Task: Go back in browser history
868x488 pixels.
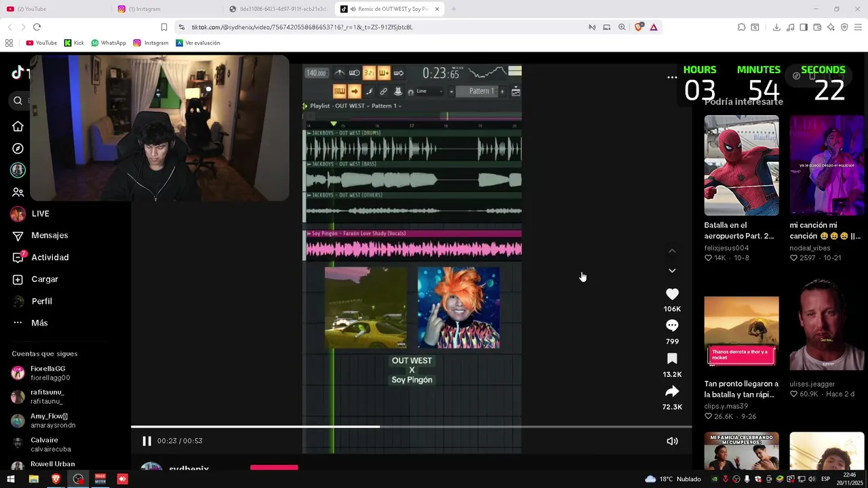Action: click(9, 27)
